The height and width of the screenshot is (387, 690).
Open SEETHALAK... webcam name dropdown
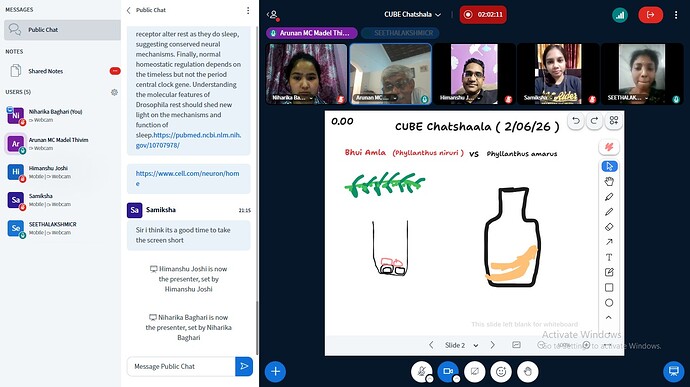[628, 98]
